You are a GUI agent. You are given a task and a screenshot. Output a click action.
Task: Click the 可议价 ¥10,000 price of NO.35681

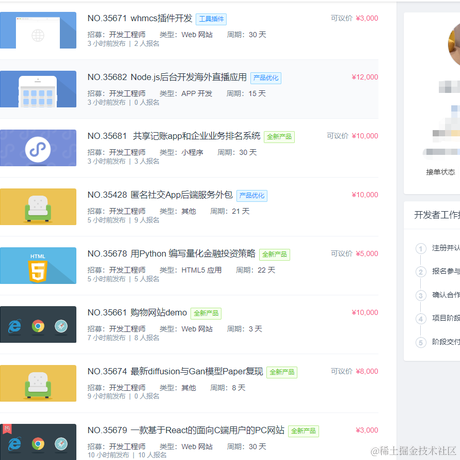(x=353, y=136)
